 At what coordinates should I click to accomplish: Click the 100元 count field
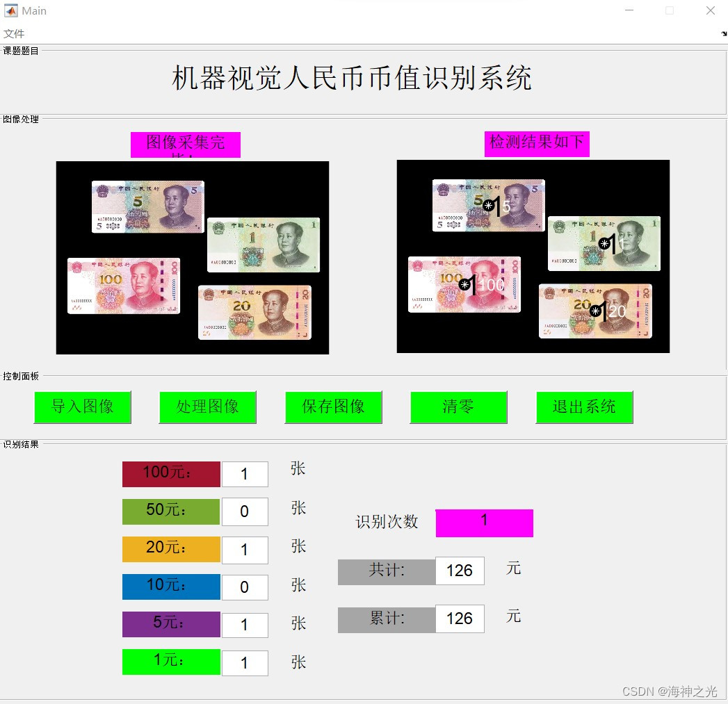[245, 474]
